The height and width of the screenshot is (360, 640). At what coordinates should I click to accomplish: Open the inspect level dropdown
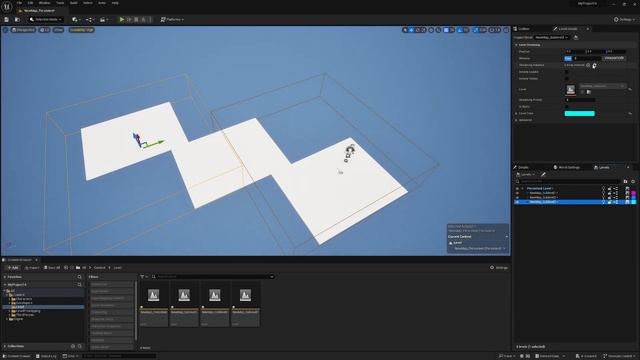click(x=551, y=37)
